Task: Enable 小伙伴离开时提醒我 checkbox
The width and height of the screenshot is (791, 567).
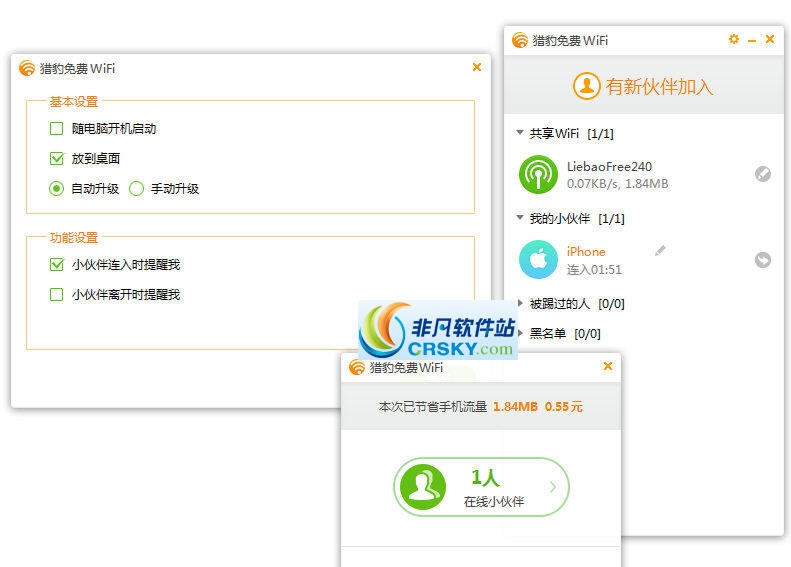Action: [56, 294]
